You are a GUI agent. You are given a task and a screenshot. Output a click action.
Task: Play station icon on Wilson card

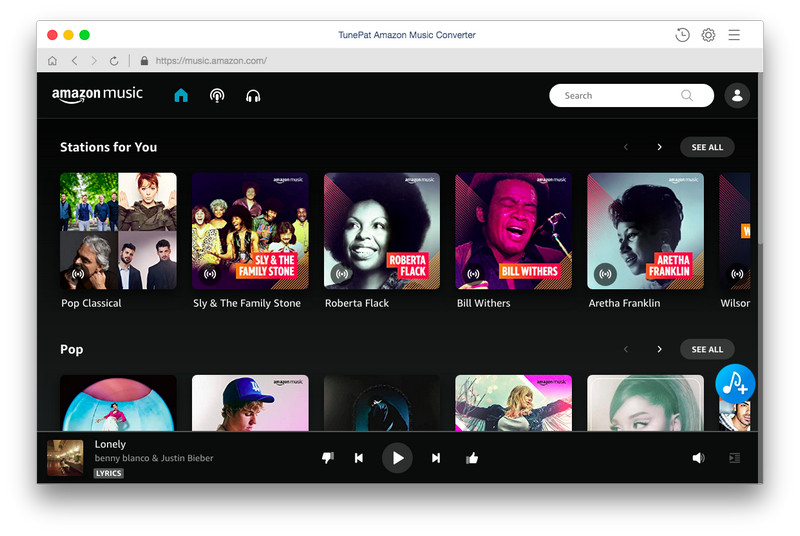click(737, 274)
